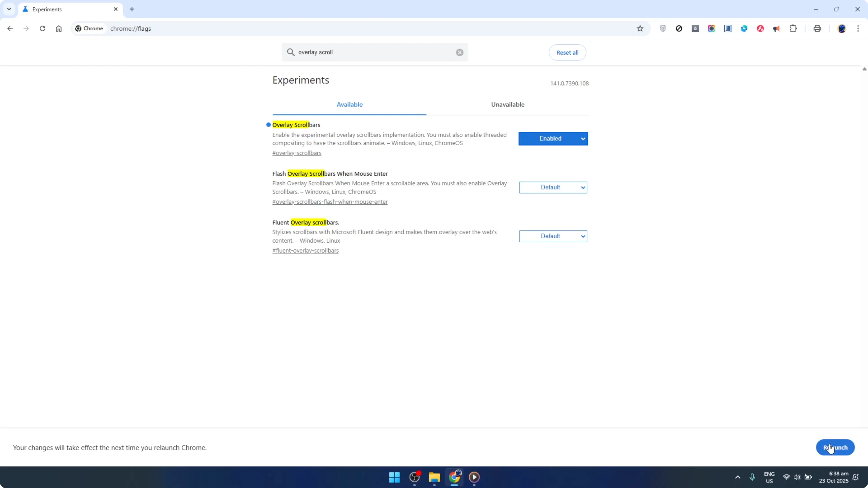
Task: Expand hidden icons chevron in system tray
Action: click(738, 477)
